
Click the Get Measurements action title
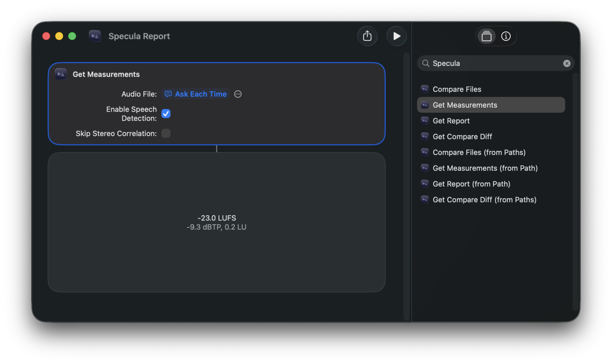tap(106, 74)
